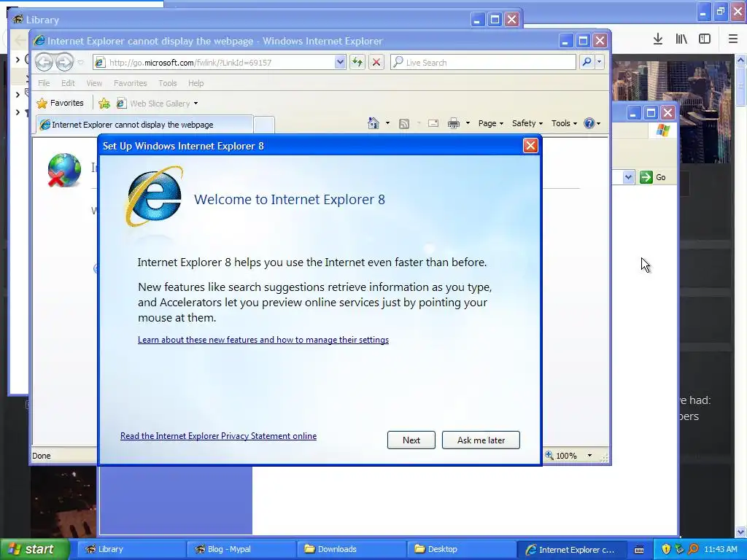The height and width of the screenshot is (560, 747).
Task: Open the File menu in Internet Explorer
Action: (44, 83)
